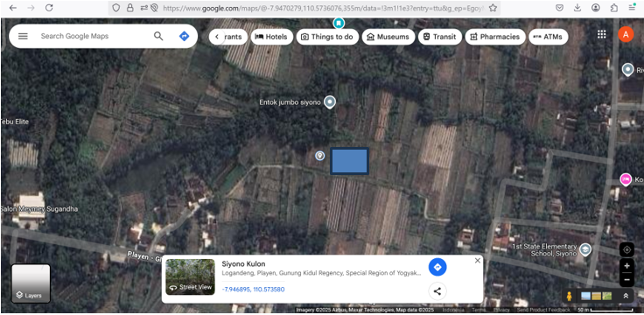This screenshot has width=644, height=315.
Task: Zoom out with the minus button
Action: click(626, 280)
